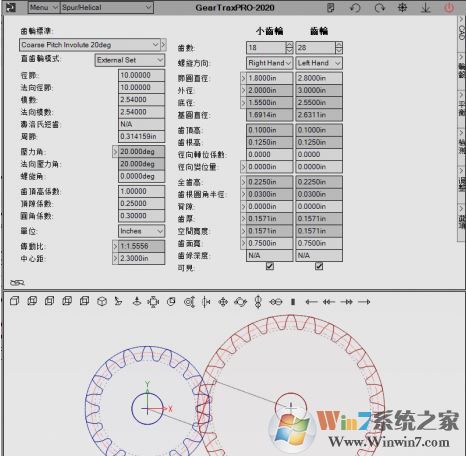
Task: Click the notes document icon in title bar
Action: click(330, 7)
